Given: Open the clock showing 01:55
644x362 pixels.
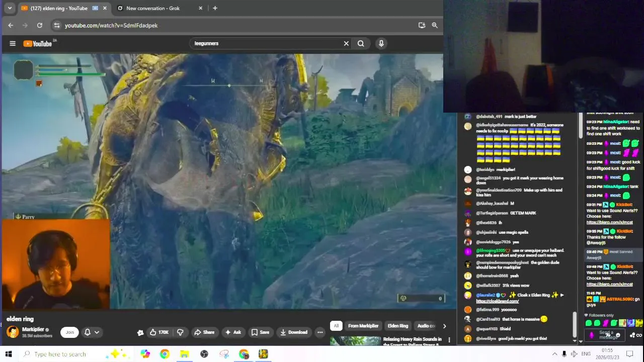Looking at the screenshot, I should coord(607,354).
